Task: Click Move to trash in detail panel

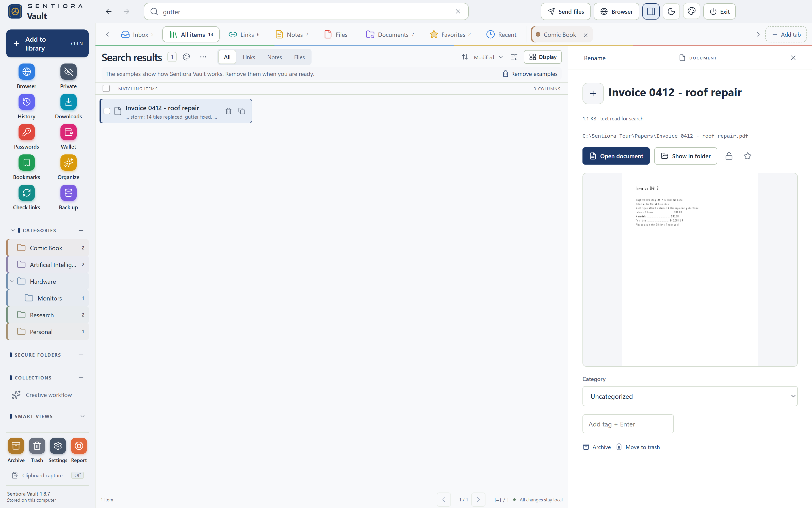Action: pos(638,447)
